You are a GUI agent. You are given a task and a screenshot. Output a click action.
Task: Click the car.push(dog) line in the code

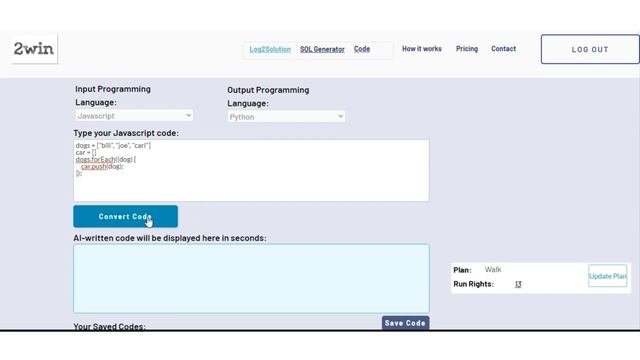(102, 166)
